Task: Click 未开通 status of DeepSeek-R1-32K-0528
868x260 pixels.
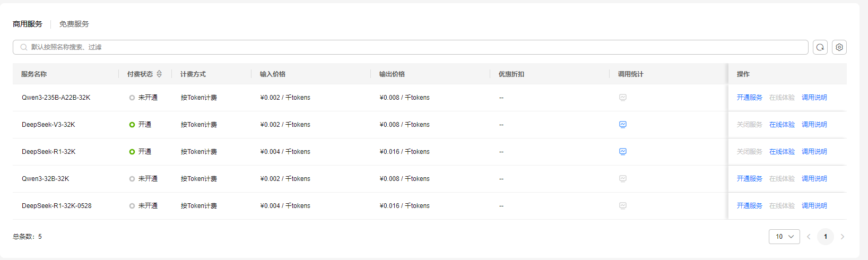Action: click(x=143, y=206)
